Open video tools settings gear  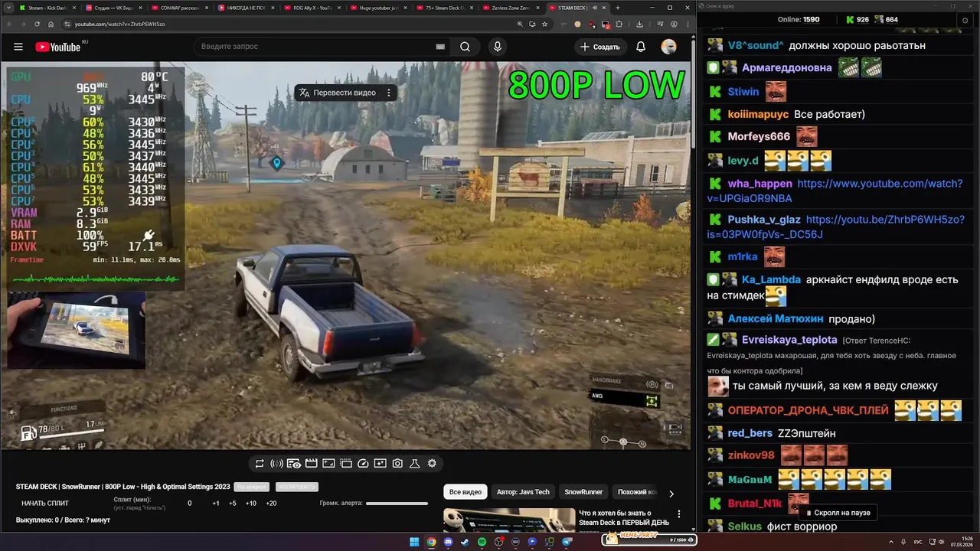point(432,464)
